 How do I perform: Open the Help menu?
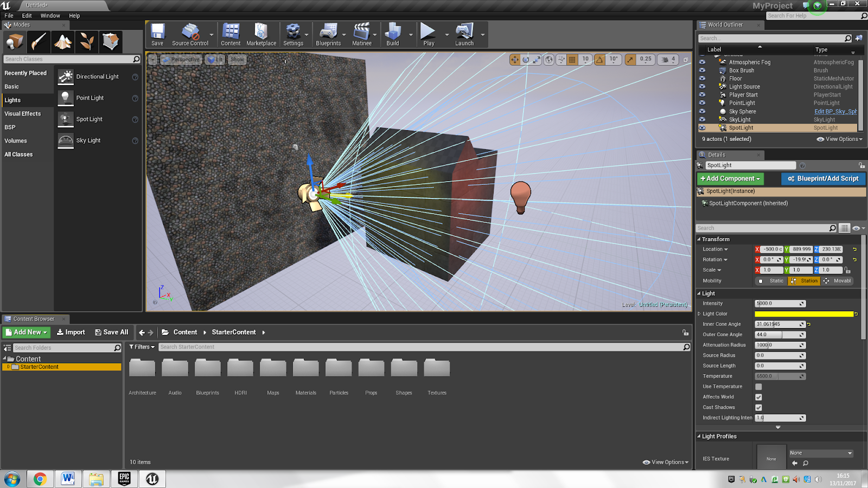tap(74, 16)
